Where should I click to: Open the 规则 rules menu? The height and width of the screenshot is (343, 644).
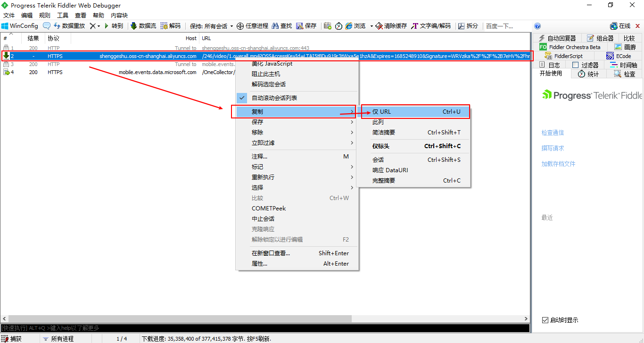coord(45,16)
